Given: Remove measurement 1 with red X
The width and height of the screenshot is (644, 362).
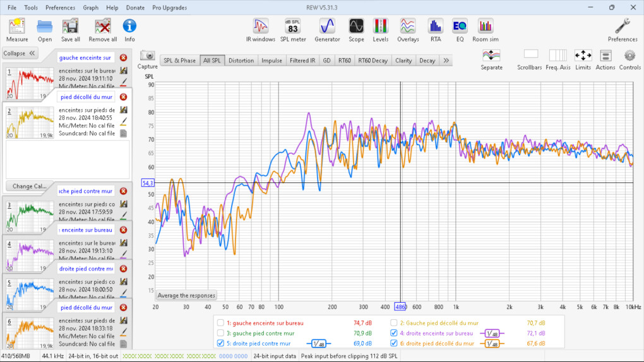Looking at the screenshot, I should (x=123, y=58).
